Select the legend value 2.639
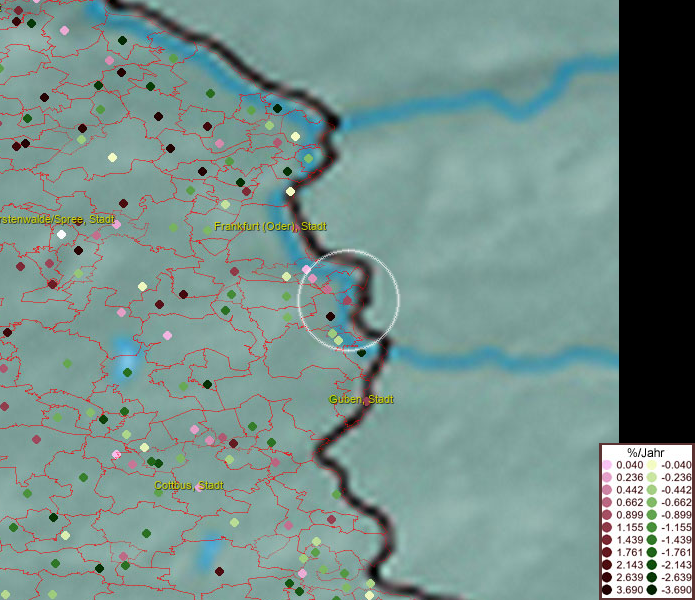The width and height of the screenshot is (695, 600). (x=629, y=577)
